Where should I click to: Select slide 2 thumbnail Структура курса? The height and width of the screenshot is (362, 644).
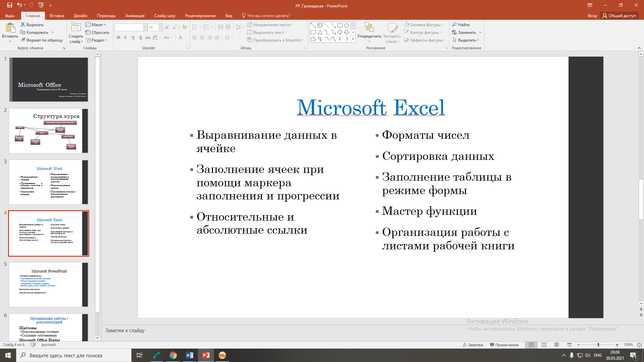(x=49, y=131)
